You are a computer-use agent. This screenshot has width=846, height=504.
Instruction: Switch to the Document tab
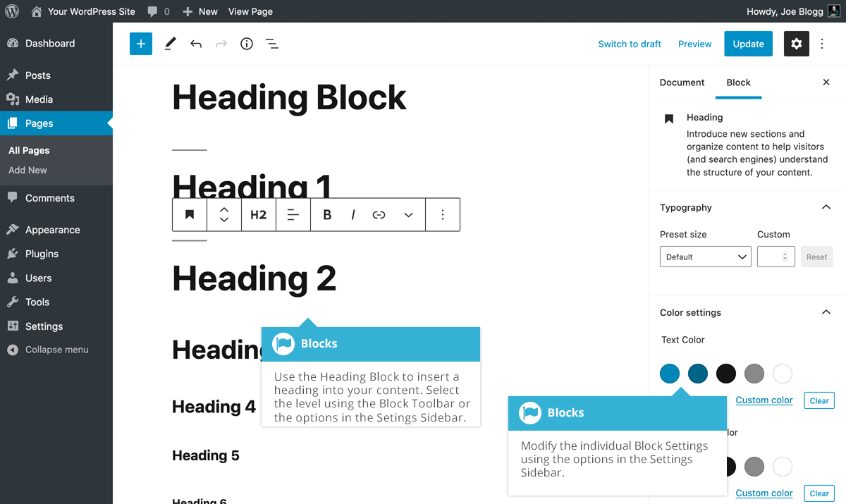pos(682,82)
